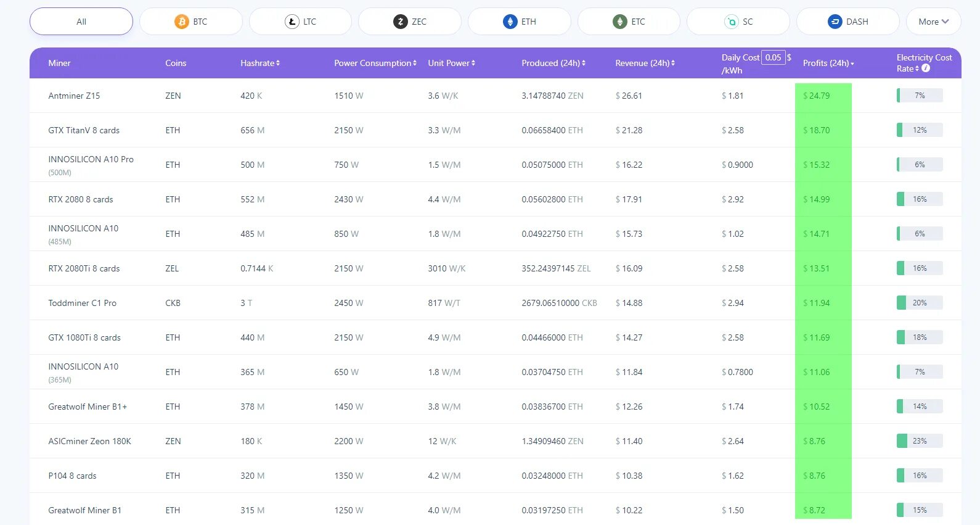Sort by Profits (24h) header
The height and width of the screenshot is (525, 980).
tap(828, 63)
